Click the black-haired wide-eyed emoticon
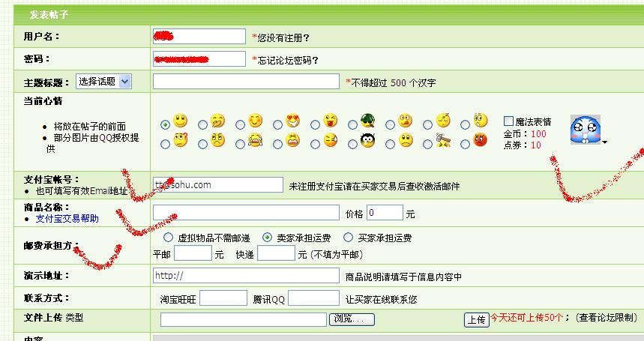644x341 pixels. click(x=367, y=139)
